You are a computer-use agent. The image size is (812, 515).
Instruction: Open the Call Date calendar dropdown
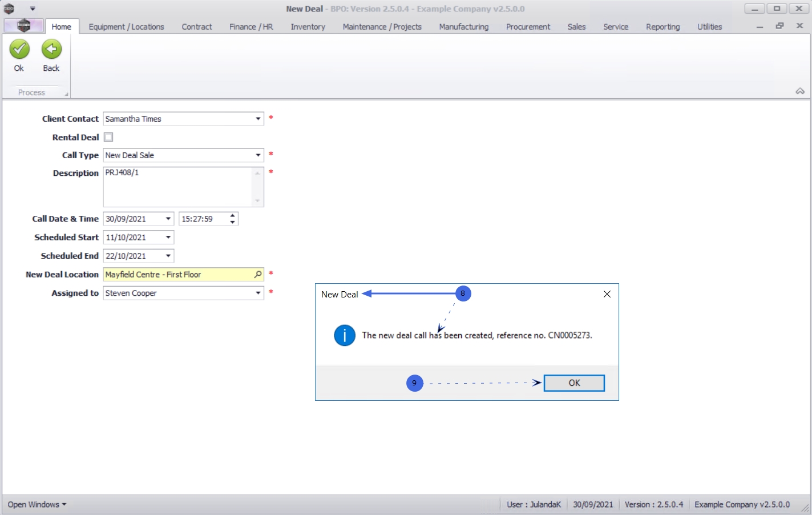tap(168, 219)
